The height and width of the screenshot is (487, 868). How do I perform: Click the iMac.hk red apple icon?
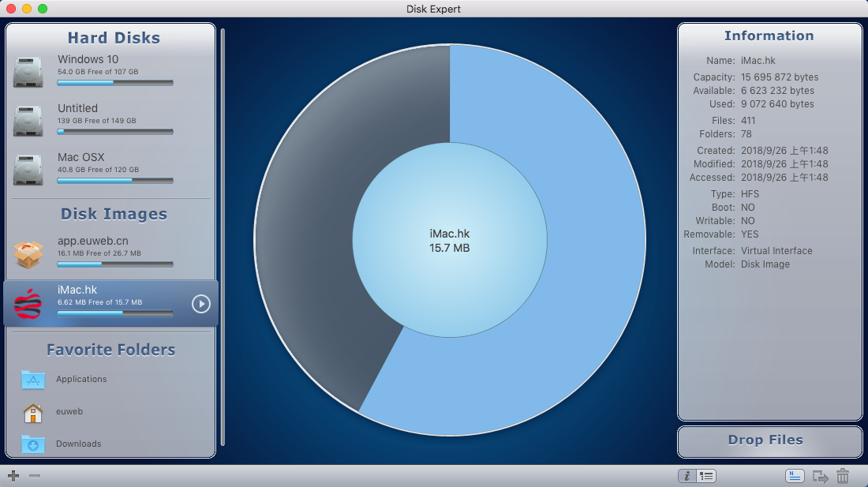(x=28, y=303)
